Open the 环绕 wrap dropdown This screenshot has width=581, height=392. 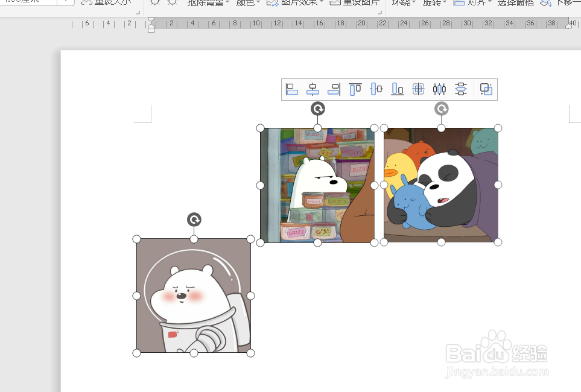[404, 2]
